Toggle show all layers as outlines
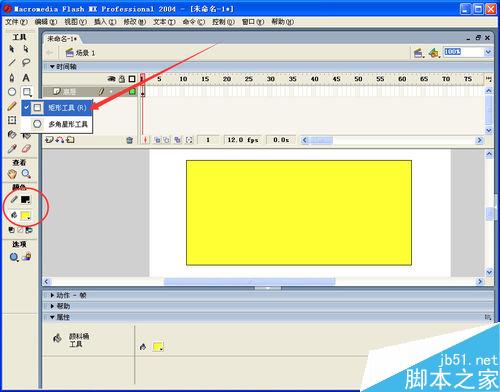500x392 pixels. coord(132,79)
